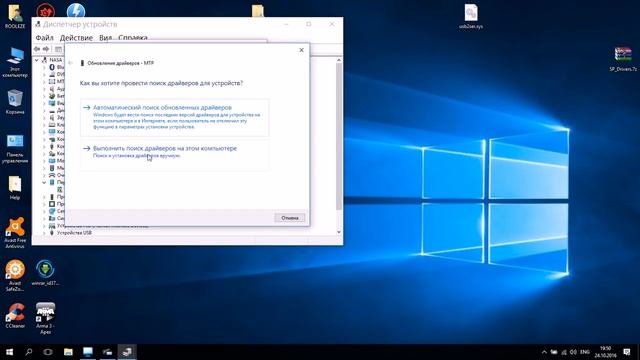Screen dimensions: 640x360
Task: Open File Explorer from taskbar
Action: [68, 352]
